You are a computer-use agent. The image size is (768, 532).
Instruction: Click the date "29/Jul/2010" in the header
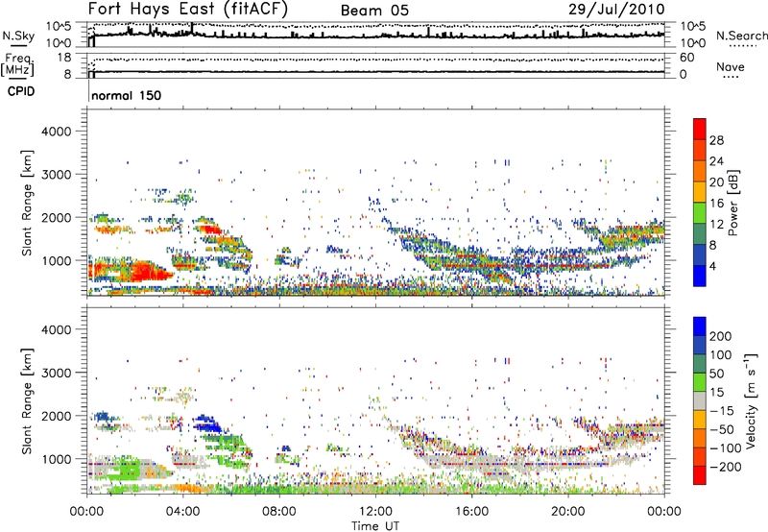(x=616, y=10)
